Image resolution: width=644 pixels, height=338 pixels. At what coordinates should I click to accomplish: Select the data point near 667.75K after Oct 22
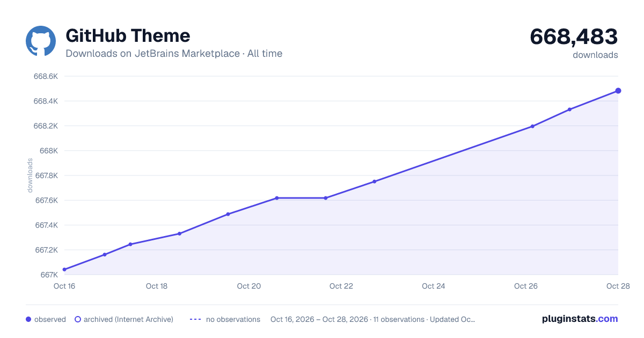(375, 181)
